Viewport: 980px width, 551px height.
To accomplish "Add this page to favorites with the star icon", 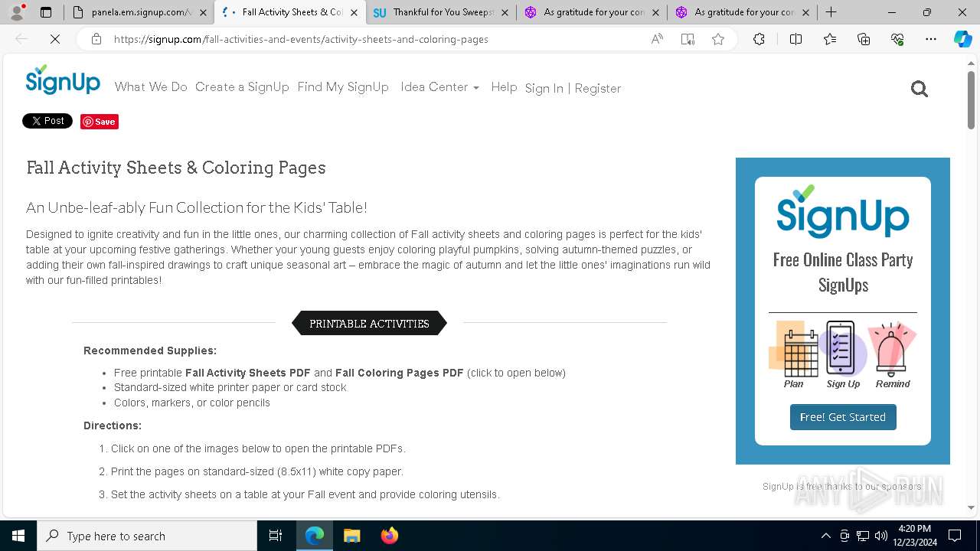I will (x=718, y=39).
